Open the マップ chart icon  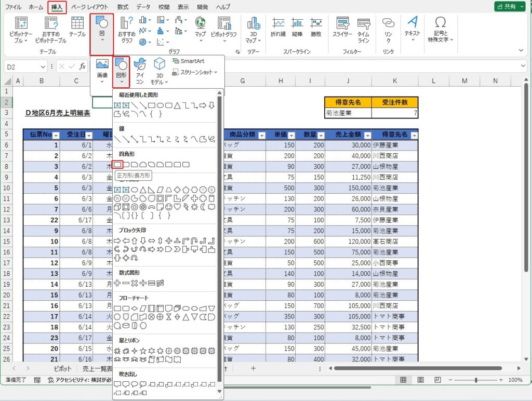(200, 28)
